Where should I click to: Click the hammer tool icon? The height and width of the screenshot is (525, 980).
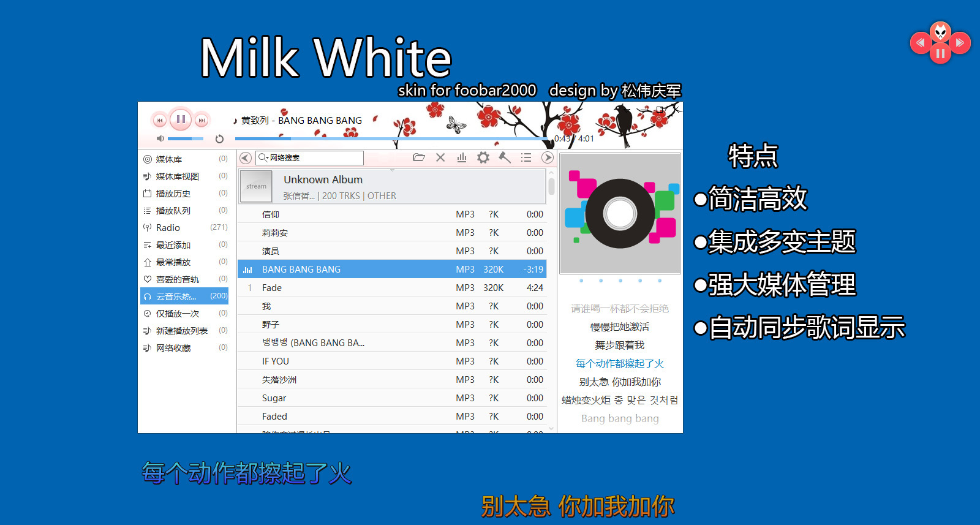(505, 157)
